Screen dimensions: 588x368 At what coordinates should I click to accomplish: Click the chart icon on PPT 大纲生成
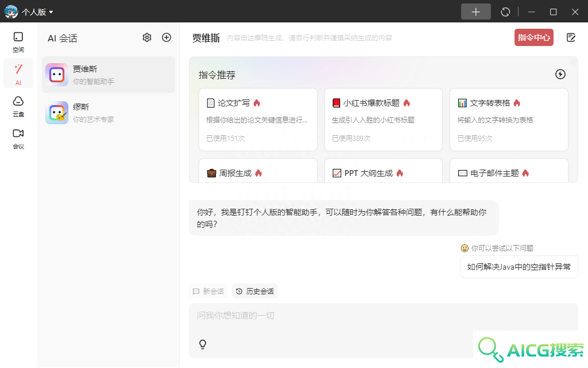click(x=336, y=173)
